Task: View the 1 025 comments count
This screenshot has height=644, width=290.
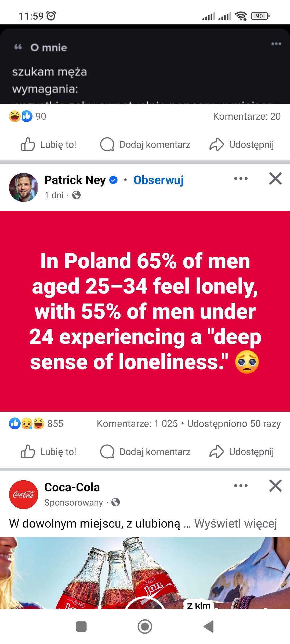Action: 137,424
